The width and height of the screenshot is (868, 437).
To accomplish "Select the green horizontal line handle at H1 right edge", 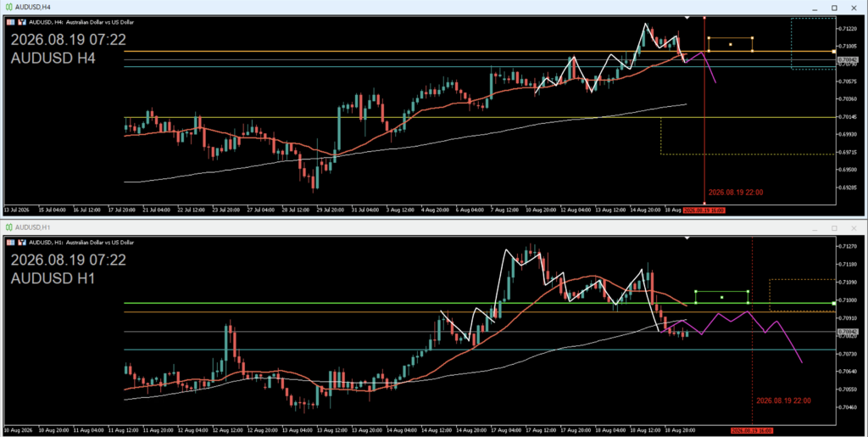I will click(834, 303).
